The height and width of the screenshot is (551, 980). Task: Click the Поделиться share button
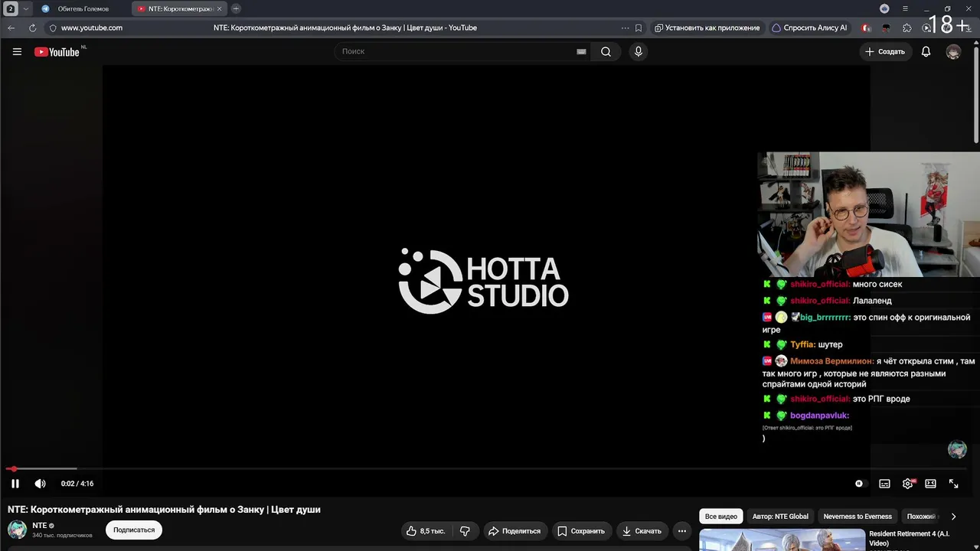coord(514,531)
